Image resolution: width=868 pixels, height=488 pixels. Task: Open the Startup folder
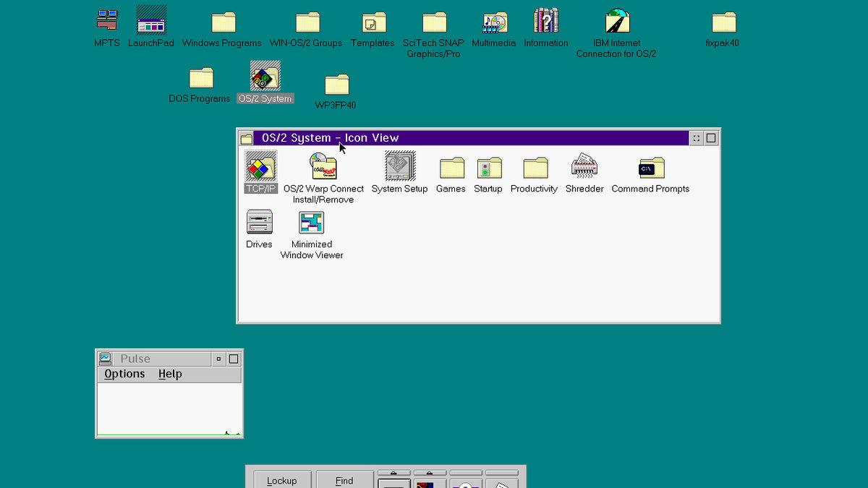click(488, 168)
